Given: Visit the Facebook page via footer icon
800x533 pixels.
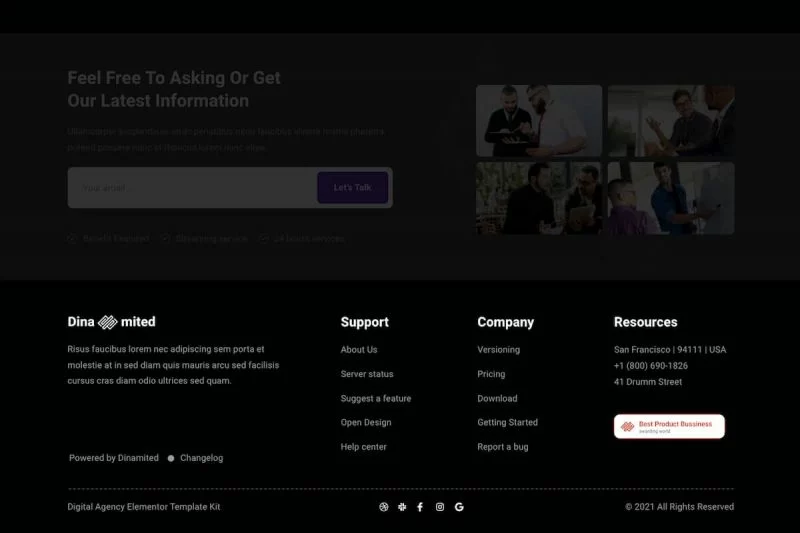Looking at the screenshot, I should click(x=420, y=507).
